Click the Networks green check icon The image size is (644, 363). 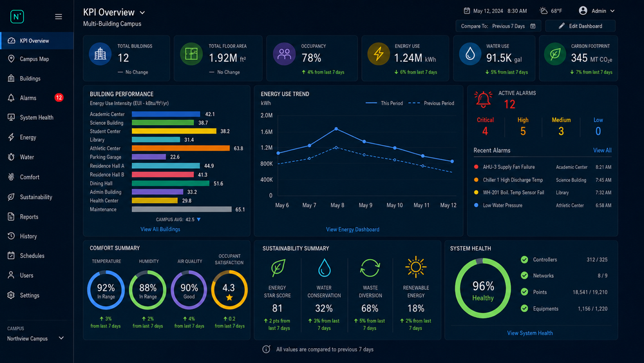click(x=524, y=275)
